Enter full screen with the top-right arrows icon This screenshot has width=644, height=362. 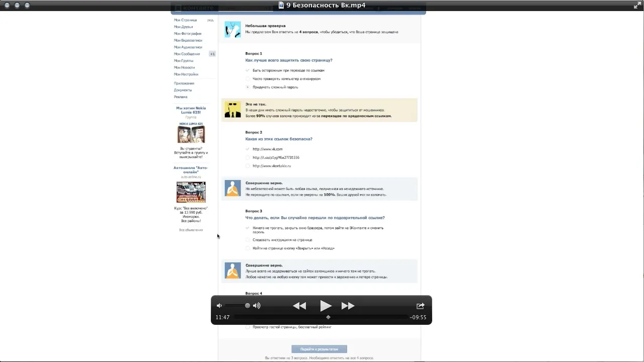tap(637, 5)
